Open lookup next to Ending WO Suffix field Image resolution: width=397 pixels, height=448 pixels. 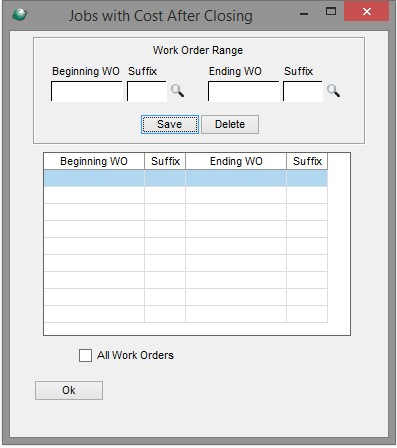pos(333,90)
